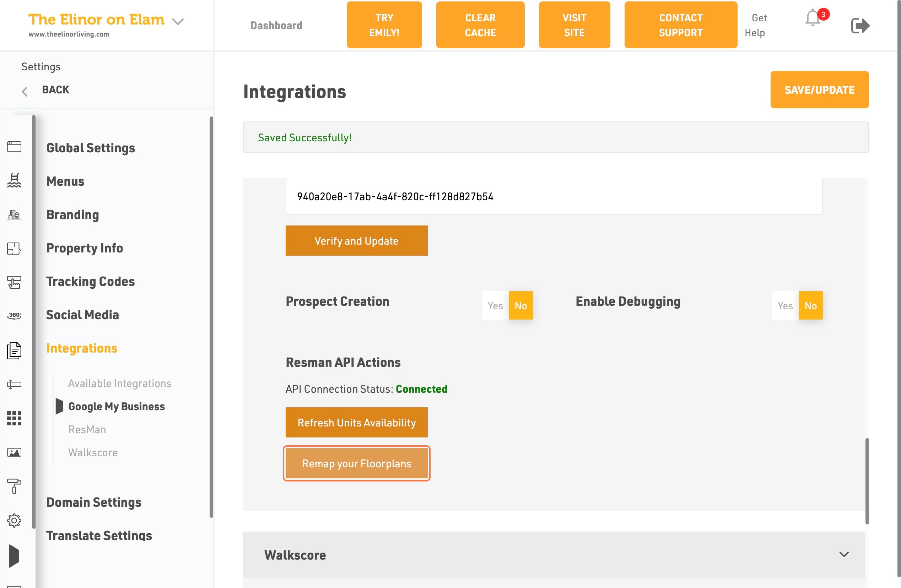Viewport: 901px width, 588px height.
Task: Click the buildings sidebar icon
Action: click(x=14, y=214)
